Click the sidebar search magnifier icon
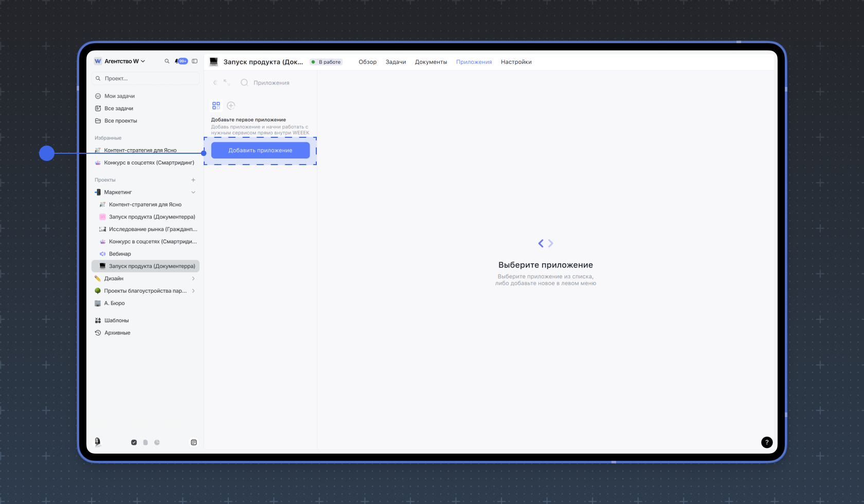This screenshot has width=864, height=504. (167, 61)
